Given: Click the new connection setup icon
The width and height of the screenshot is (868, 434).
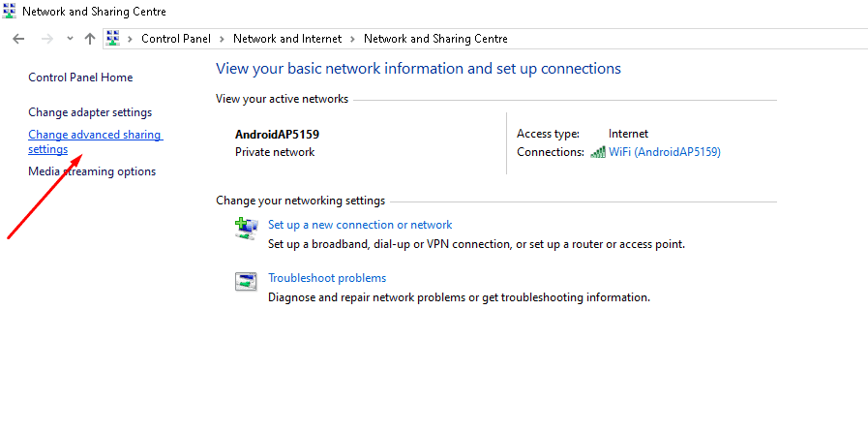Looking at the screenshot, I should coord(247,229).
